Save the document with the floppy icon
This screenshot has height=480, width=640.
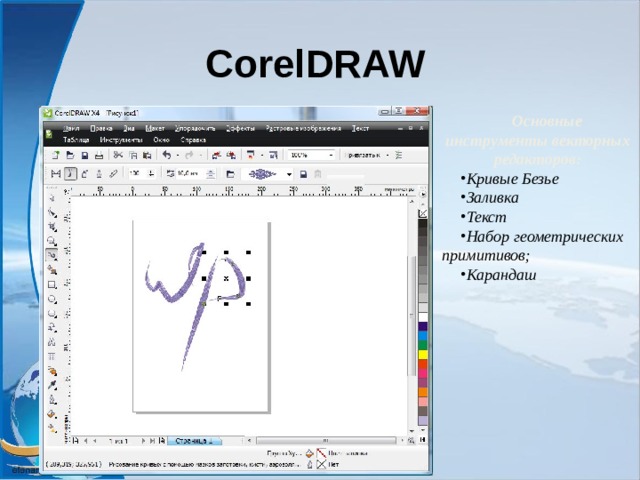point(84,156)
